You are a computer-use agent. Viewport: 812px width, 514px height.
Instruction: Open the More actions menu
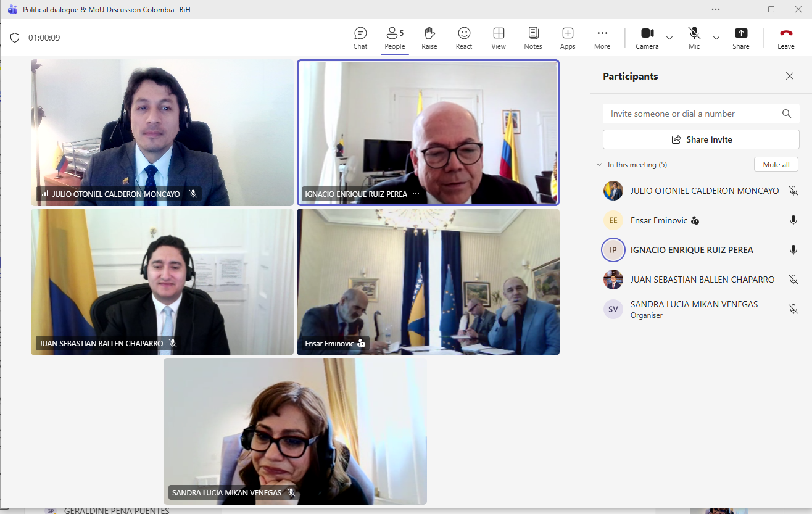[602, 38]
